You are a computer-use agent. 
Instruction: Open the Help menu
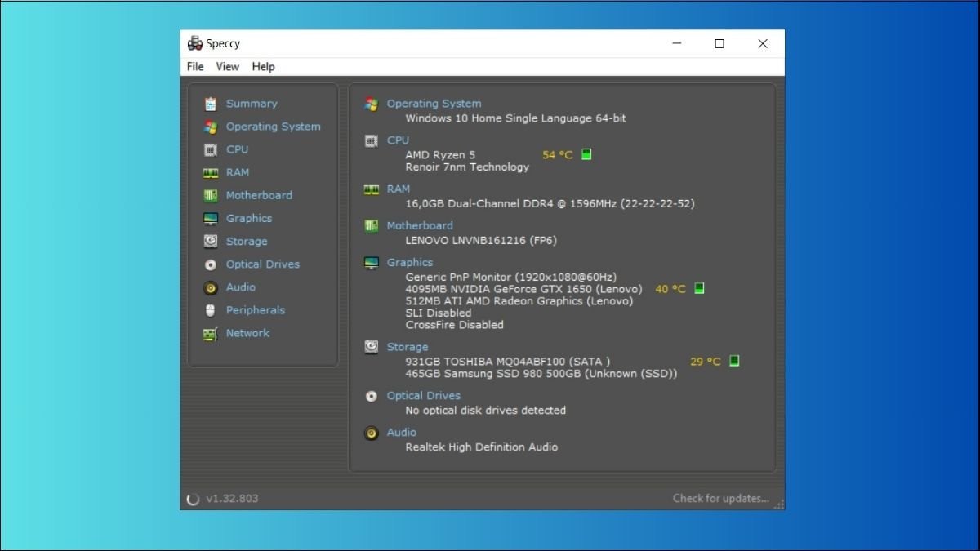click(263, 66)
